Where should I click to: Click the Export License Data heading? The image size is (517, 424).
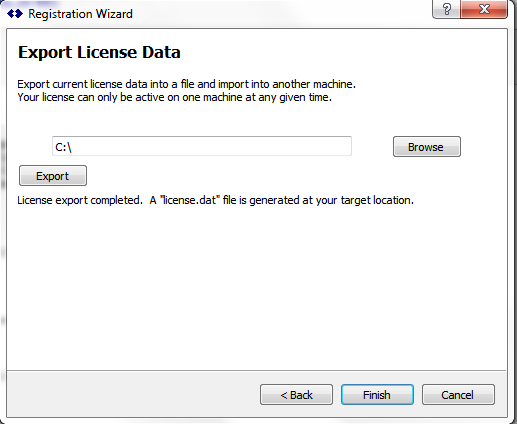(x=99, y=52)
